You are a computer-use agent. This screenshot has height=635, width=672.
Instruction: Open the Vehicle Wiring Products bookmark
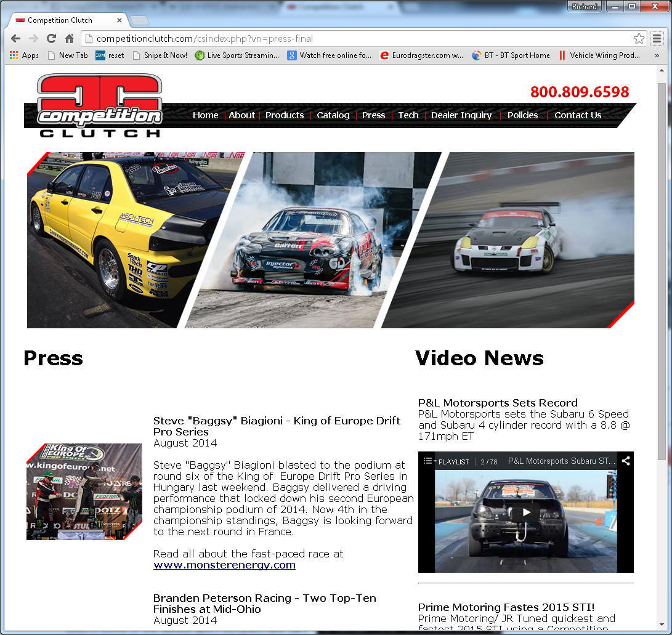(599, 55)
